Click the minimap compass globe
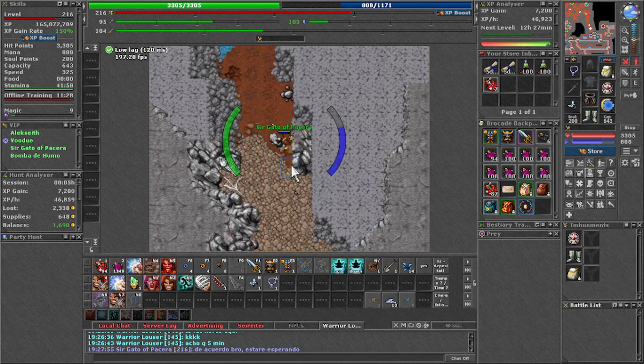Image resolution: width=644 pixels, height=364 pixels. coord(631,12)
